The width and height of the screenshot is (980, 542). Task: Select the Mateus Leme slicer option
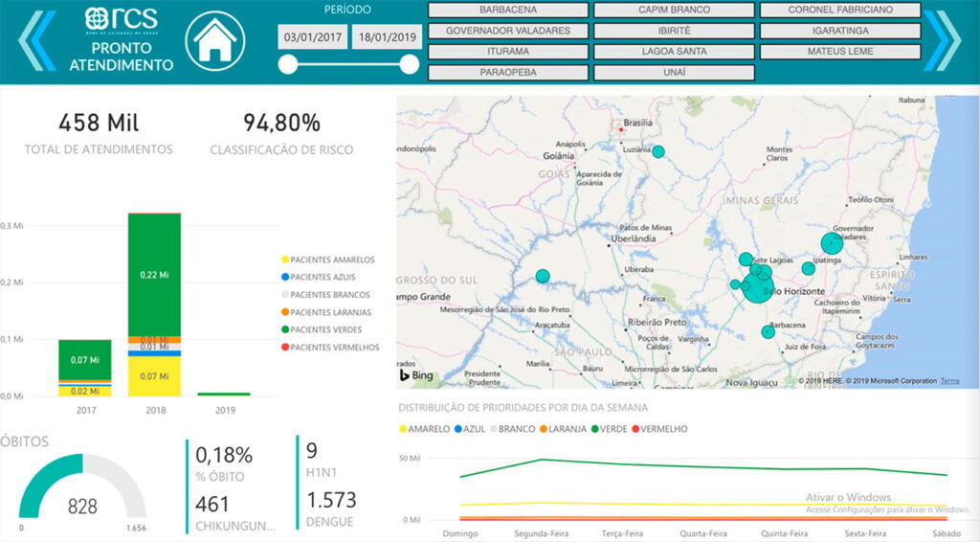point(839,52)
